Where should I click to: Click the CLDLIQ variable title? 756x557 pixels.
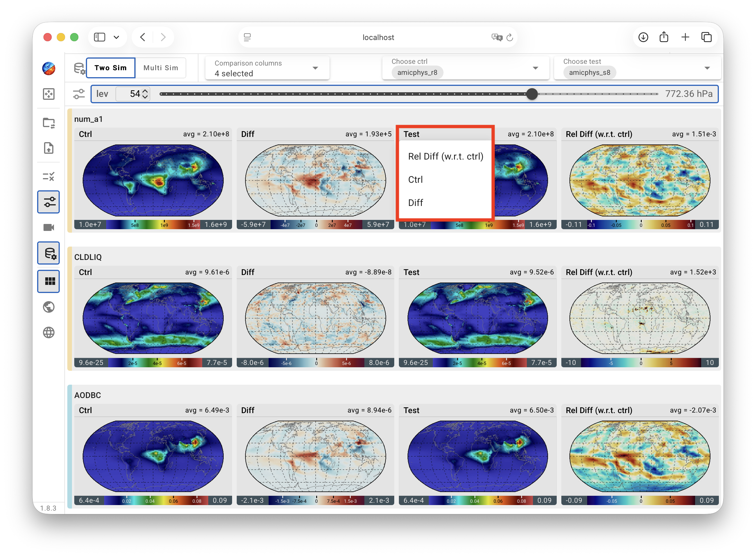coord(88,257)
